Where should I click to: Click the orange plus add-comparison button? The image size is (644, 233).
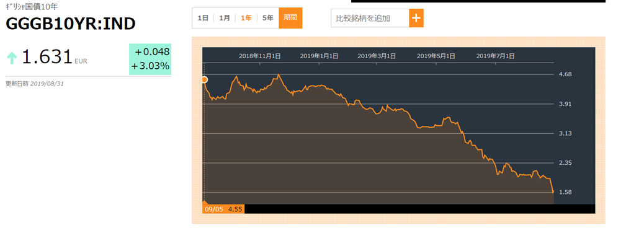pos(416,18)
